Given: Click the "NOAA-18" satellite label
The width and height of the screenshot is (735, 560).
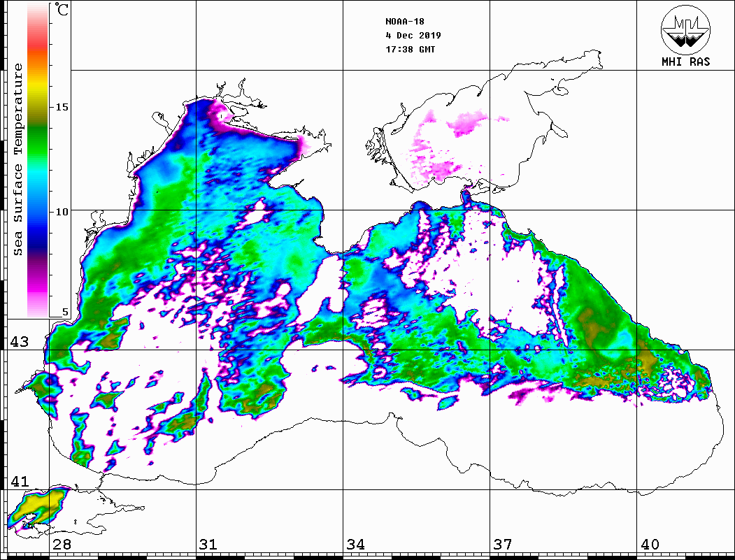Looking at the screenshot, I should [x=405, y=22].
